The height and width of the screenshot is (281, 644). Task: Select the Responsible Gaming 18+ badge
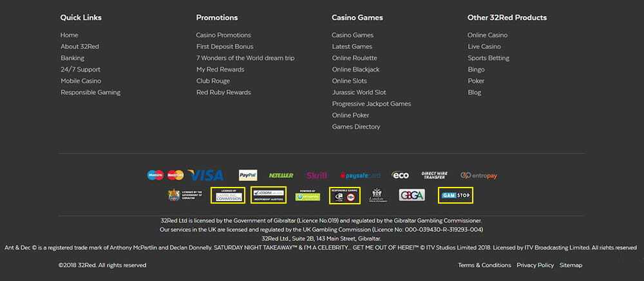coord(345,195)
